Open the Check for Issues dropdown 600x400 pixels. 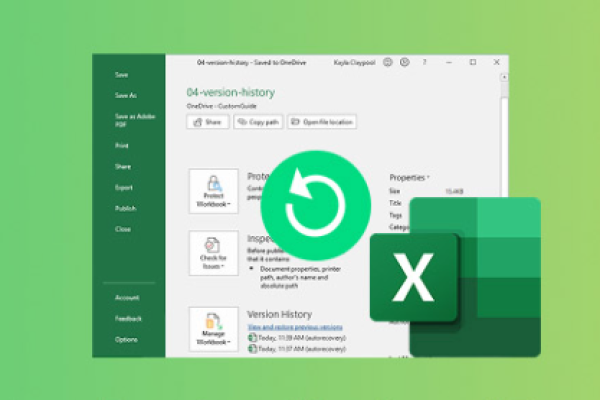click(x=214, y=253)
